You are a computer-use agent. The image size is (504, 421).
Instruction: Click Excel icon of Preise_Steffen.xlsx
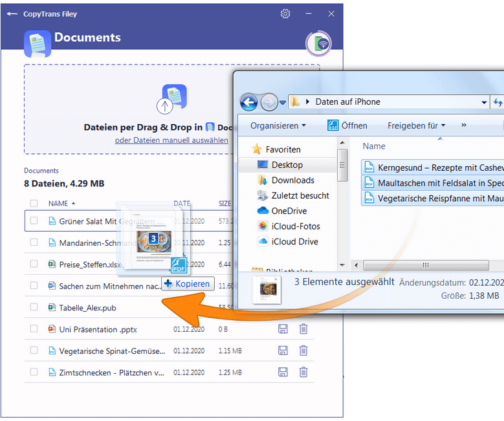tap(52, 264)
